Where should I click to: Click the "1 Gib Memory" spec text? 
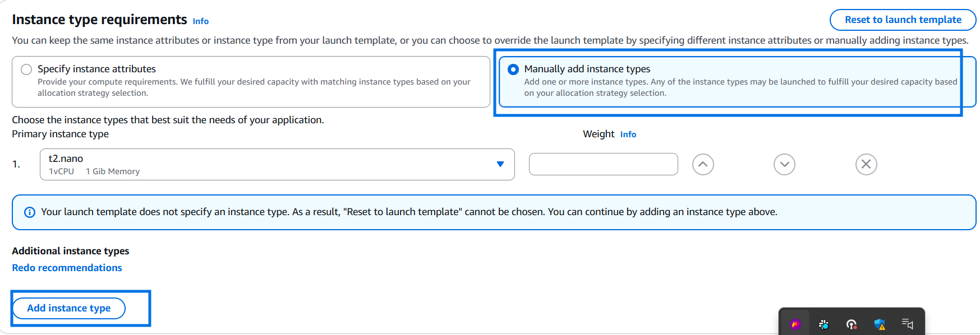click(x=113, y=171)
